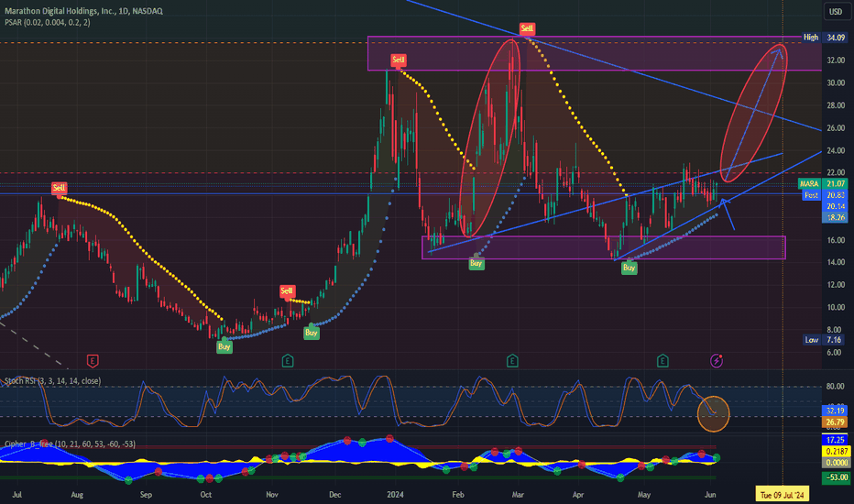Screen dimensions: 854x504
Task: Click the Buy signal label in late April
Action: (x=630, y=268)
